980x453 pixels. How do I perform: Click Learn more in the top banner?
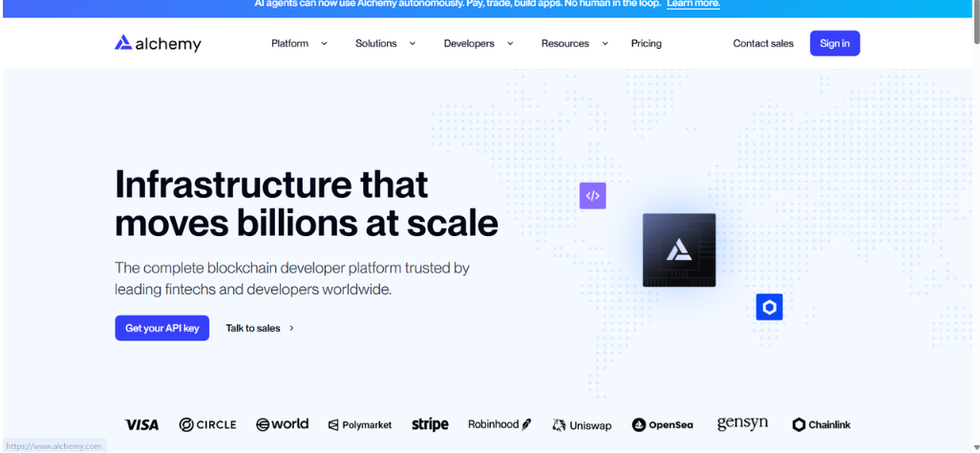pyautogui.click(x=693, y=4)
